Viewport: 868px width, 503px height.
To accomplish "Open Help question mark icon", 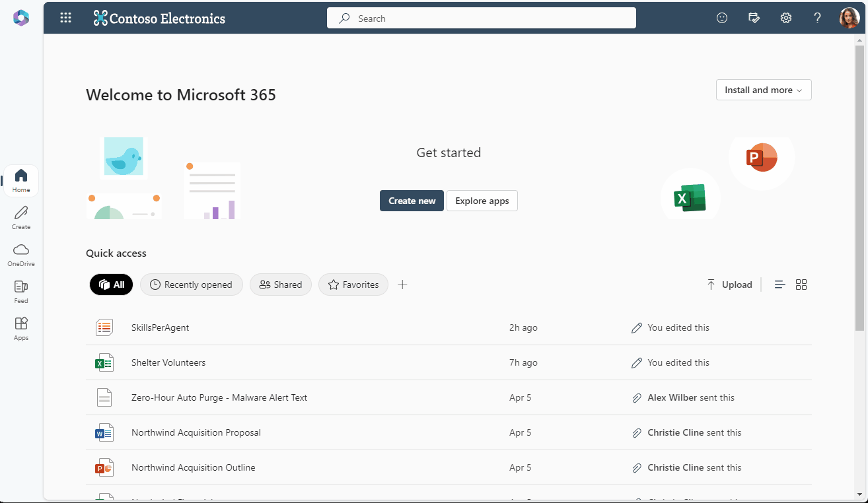I will point(818,18).
